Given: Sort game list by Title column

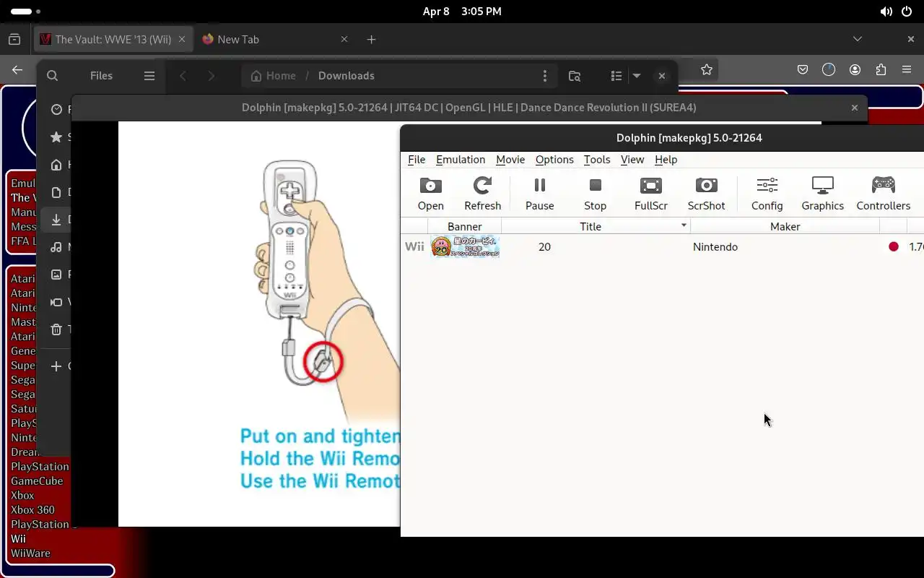Looking at the screenshot, I should [x=596, y=226].
